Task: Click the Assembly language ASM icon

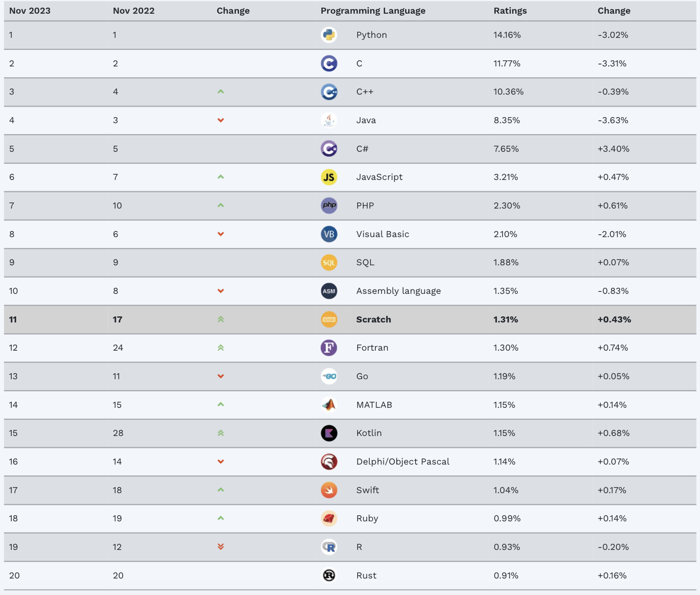Action: [329, 291]
